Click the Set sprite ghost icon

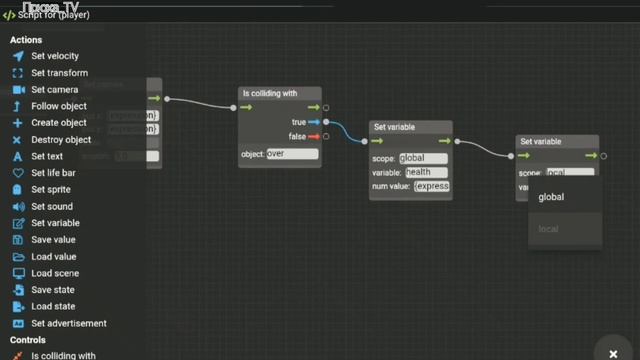[x=17, y=190]
